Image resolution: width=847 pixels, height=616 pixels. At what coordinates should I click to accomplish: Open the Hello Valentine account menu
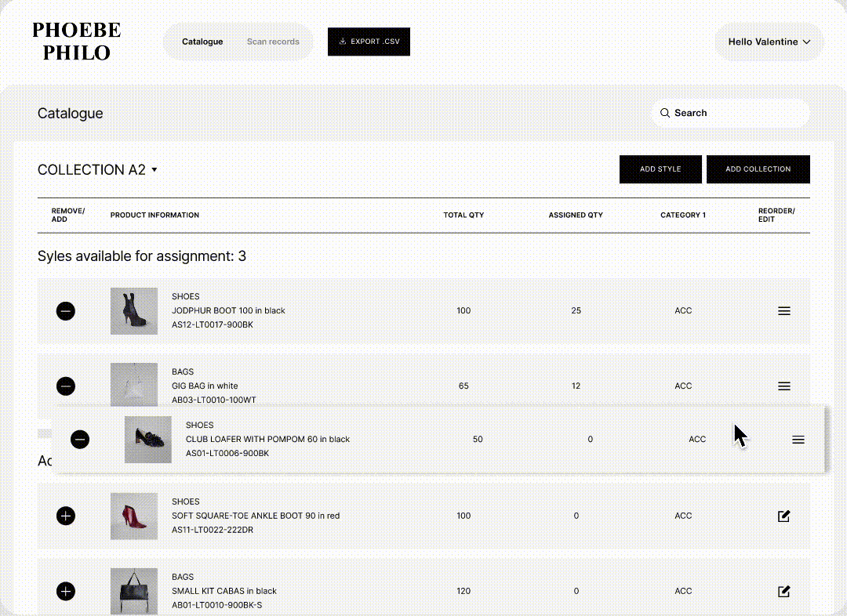[769, 42]
